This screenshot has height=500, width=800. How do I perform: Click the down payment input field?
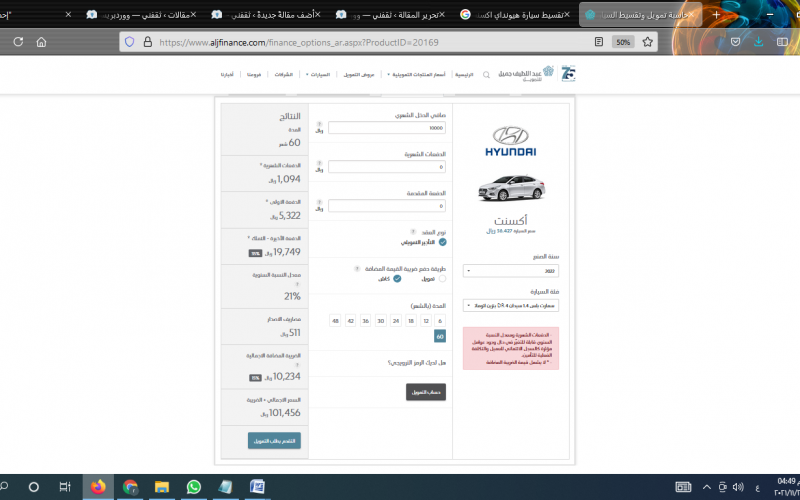pyautogui.click(x=387, y=206)
